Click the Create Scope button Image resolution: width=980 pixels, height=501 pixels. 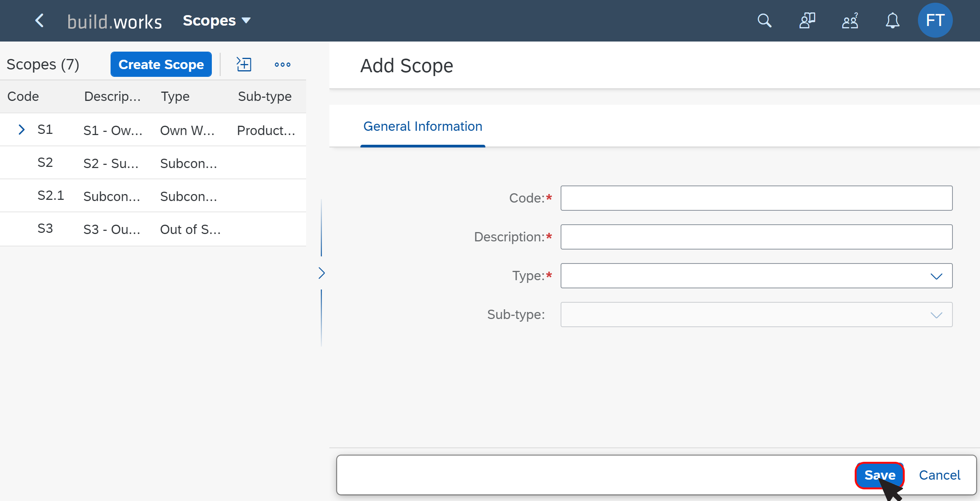[161, 64]
